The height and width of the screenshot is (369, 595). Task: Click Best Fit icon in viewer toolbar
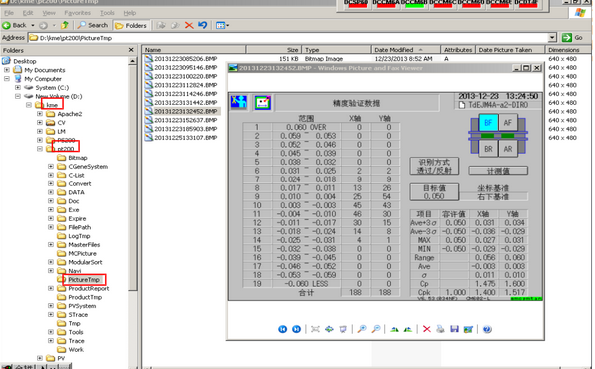[x=315, y=329]
